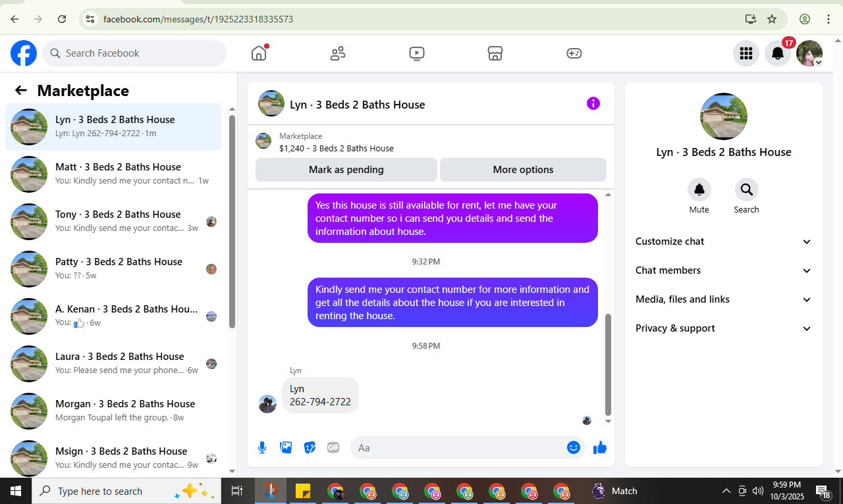
Task: Click the microphone voice clip icon
Action: pos(262,448)
